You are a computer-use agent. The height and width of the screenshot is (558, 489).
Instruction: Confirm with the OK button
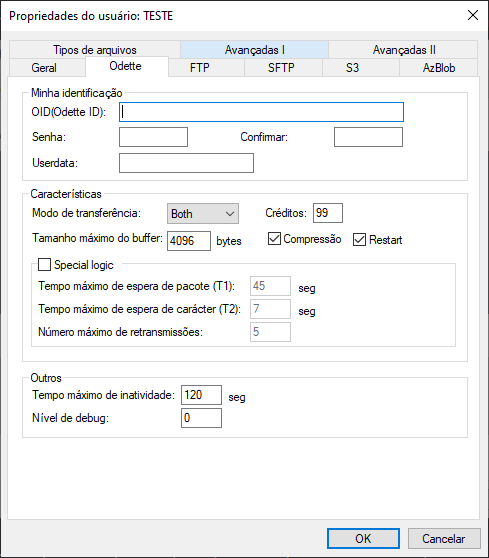pos(363,538)
